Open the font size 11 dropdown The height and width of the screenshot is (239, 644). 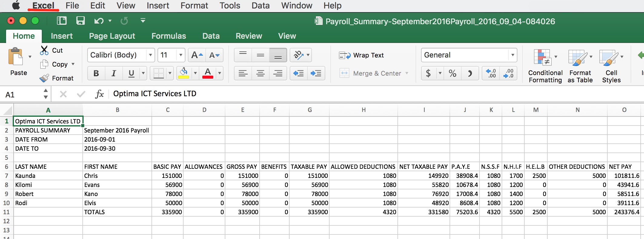pos(181,55)
